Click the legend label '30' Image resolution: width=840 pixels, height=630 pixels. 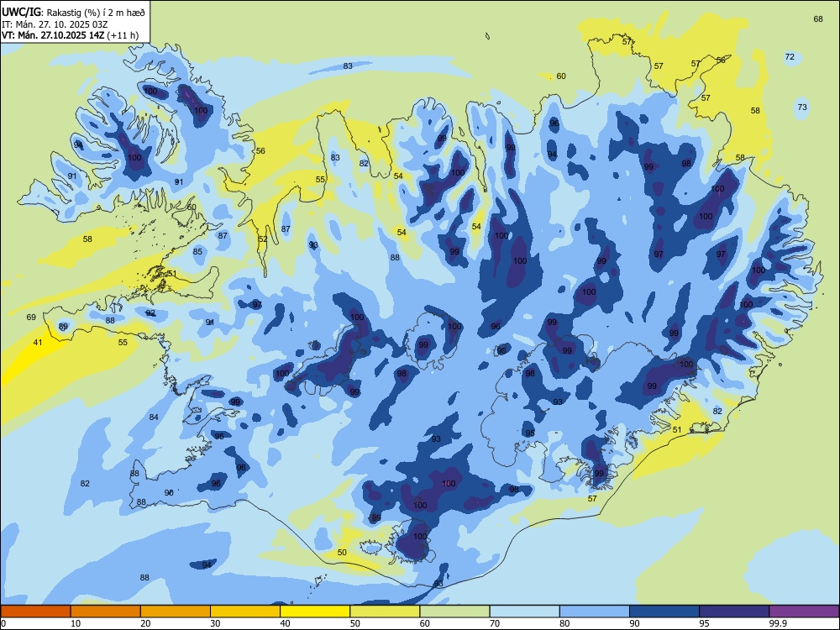coord(215,623)
